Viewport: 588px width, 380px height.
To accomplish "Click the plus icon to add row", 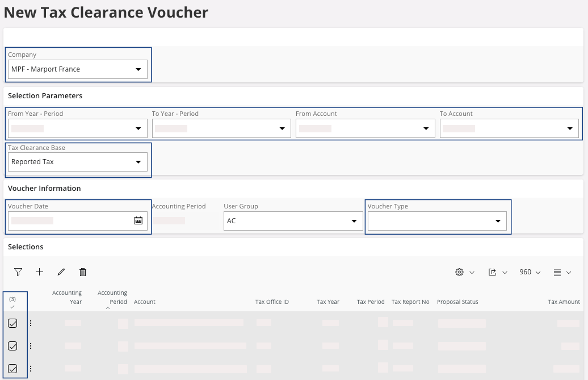I will pyautogui.click(x=39, y=272).
